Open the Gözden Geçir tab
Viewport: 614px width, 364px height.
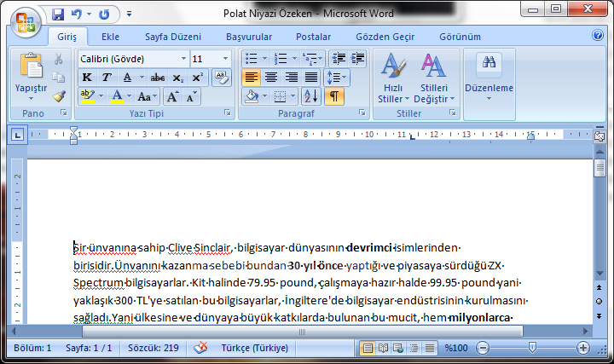click(x=385, y=37)
